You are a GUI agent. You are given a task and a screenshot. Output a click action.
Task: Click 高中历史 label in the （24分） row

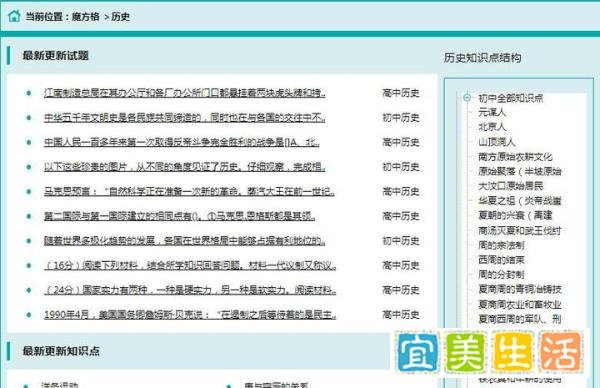click(401, 290)
